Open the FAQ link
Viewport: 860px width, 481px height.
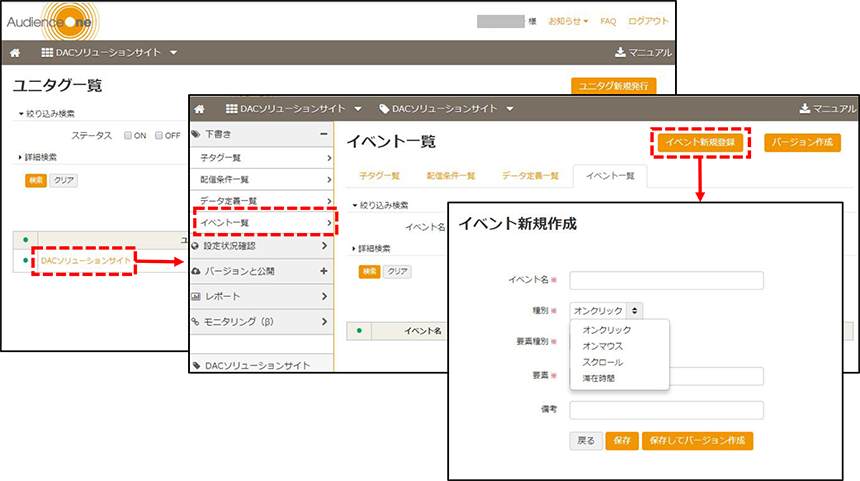click(608, 21)
